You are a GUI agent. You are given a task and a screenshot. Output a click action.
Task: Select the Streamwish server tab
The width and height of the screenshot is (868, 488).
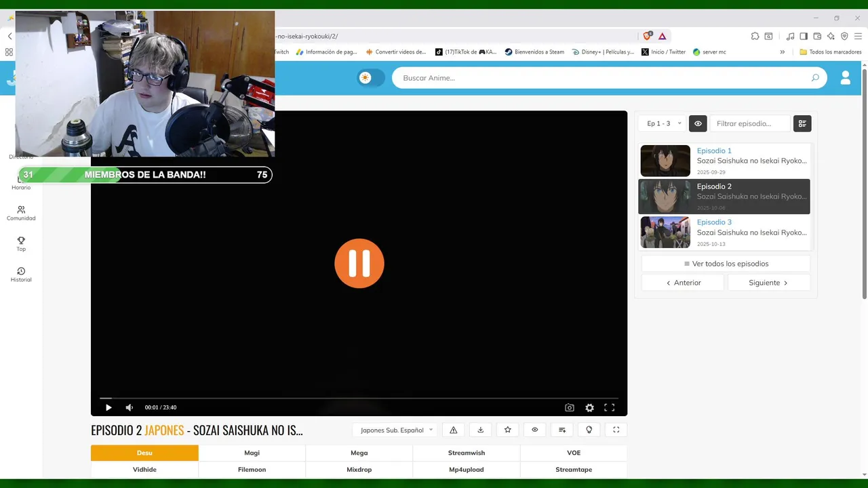pos(467,453)
